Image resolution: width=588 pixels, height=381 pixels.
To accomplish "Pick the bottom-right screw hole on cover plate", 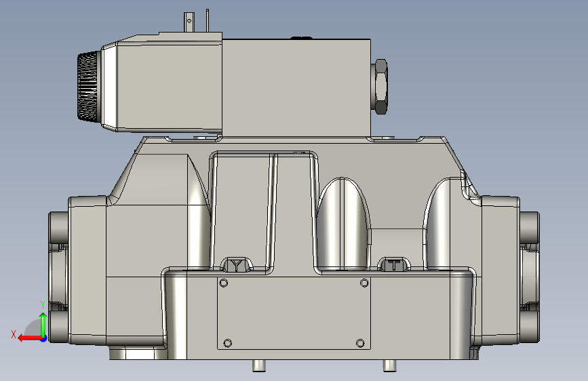I will pyautogui.click(x=360, y=343).
